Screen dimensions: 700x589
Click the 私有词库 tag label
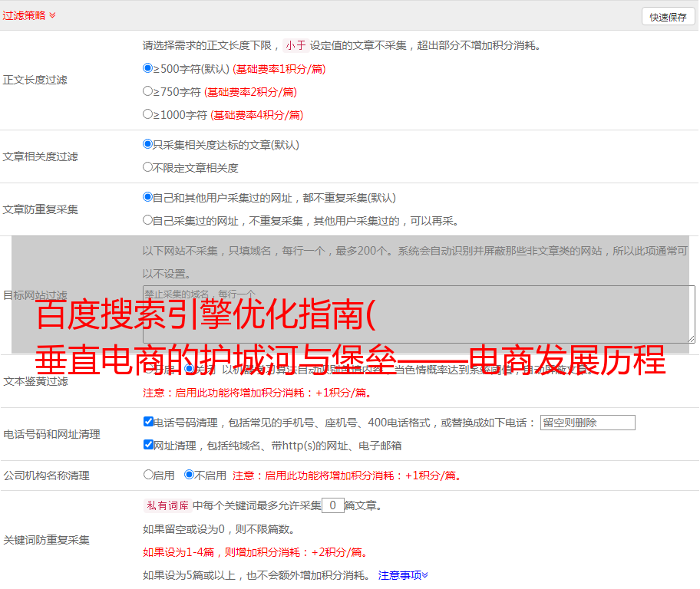pos(167,505)
